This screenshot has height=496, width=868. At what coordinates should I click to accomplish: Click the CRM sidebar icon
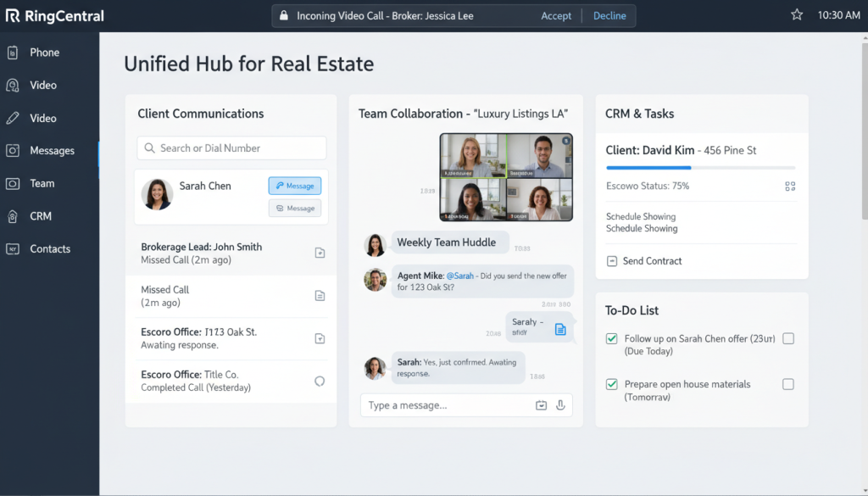coord(13,216)
